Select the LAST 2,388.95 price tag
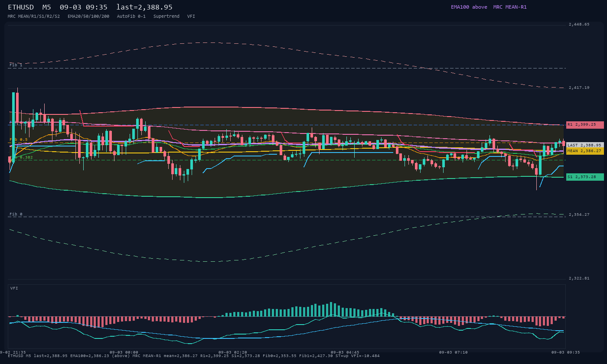The height and width of the screenshot is (364, 607). (x=585, y=145)
